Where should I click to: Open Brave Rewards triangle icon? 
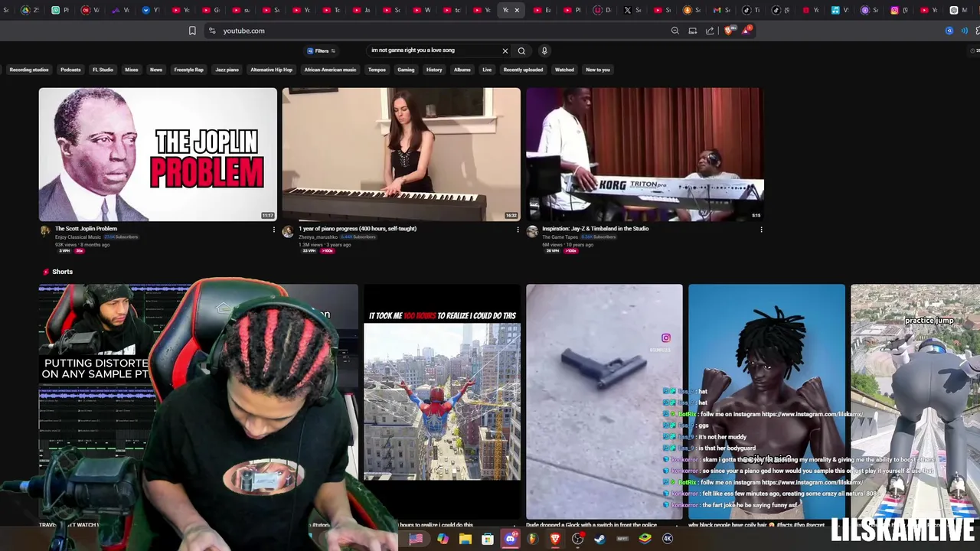pyautogui.click(x=746, y=31)
